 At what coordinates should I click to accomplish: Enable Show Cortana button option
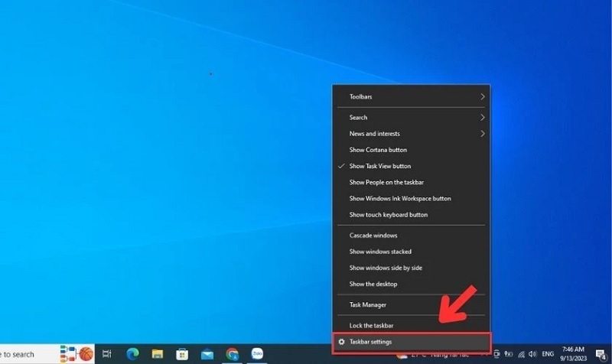coord(378,150)
